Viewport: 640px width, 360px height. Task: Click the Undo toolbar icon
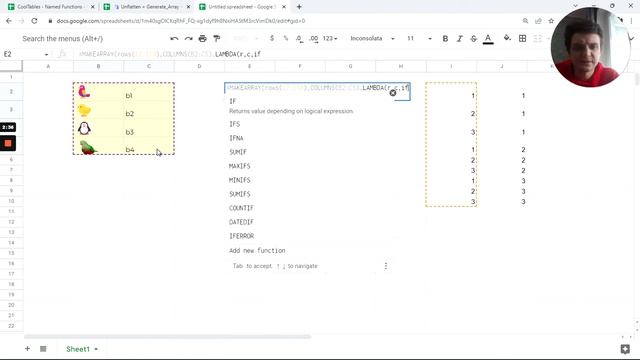(174, 38)
